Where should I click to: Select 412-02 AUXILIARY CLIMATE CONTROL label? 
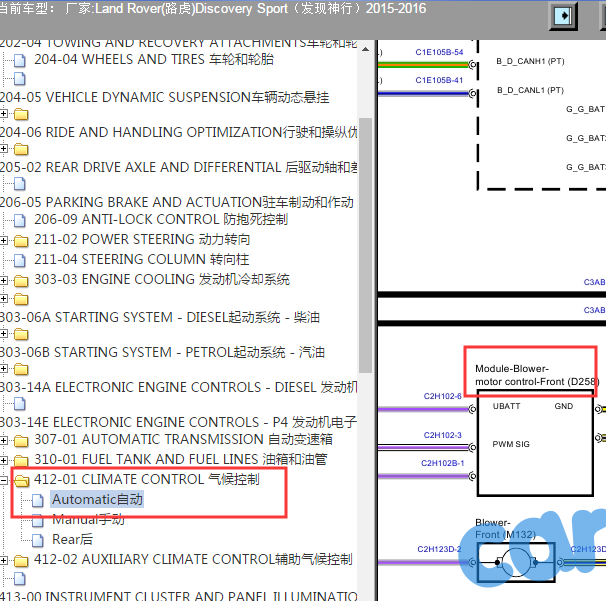click(x=193, y=559)
